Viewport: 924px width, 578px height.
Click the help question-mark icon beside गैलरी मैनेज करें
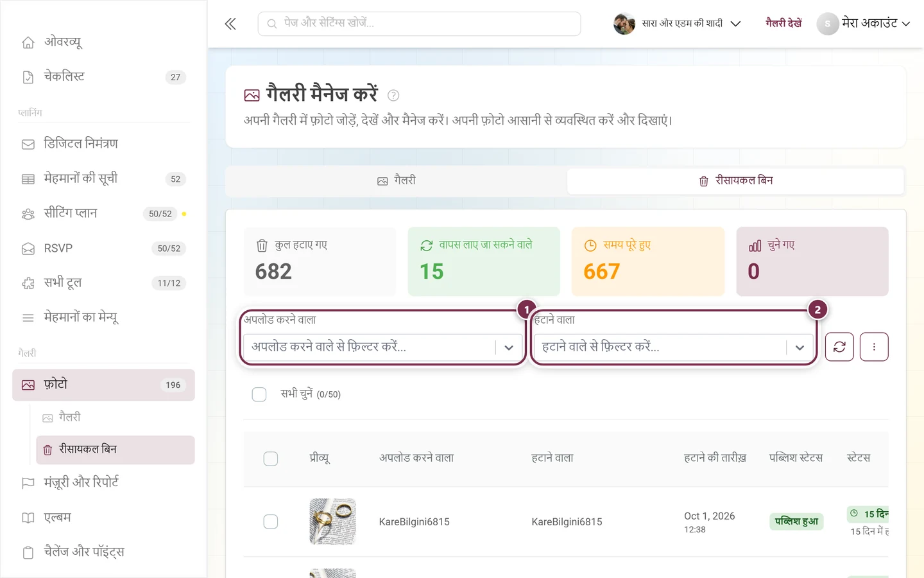pyautogui.click(x=393, y=96)
